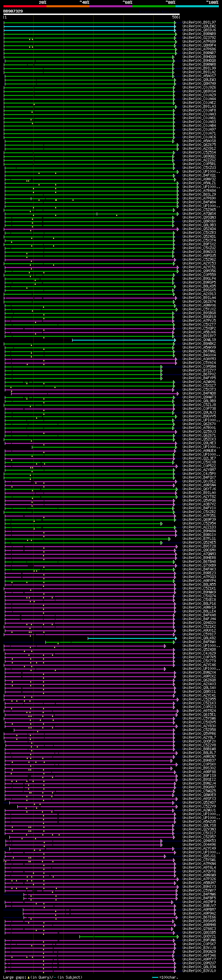
Task: Click hit label UniRef100_B9GN29
Action: 199,951
